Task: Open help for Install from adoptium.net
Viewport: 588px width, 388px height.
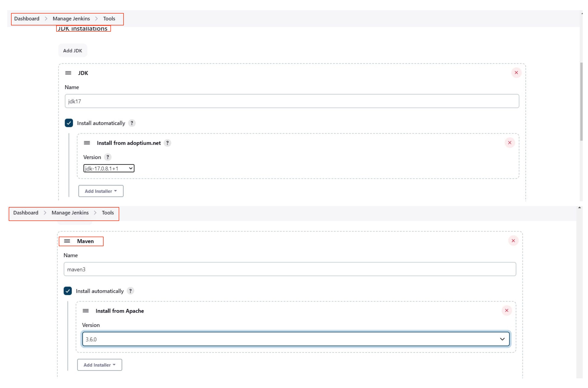Action: [x=167, y=143]
